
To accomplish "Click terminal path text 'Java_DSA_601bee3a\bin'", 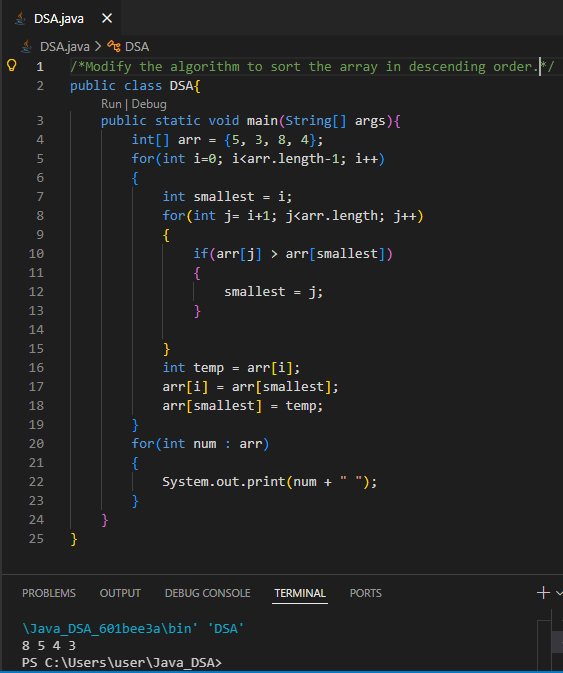I will click(110, 629).
